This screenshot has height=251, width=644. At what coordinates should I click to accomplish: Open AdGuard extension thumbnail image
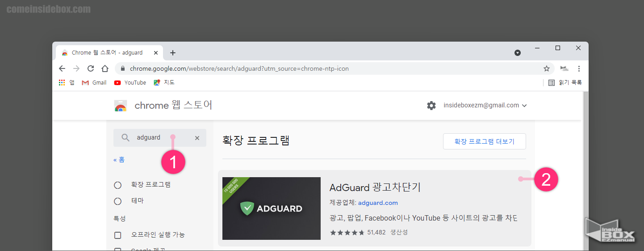tap(272, 208)
